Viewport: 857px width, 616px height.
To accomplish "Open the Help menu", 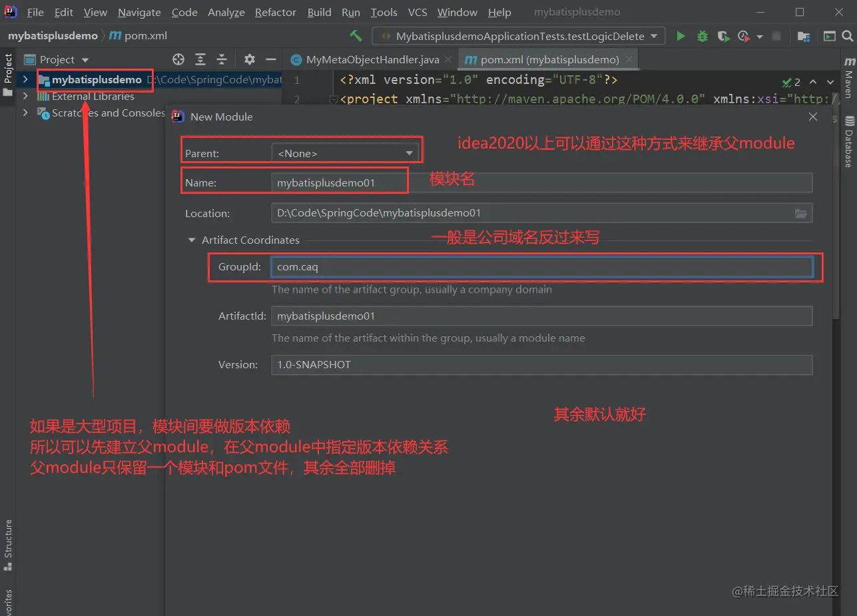I will (x=499, y=12).
